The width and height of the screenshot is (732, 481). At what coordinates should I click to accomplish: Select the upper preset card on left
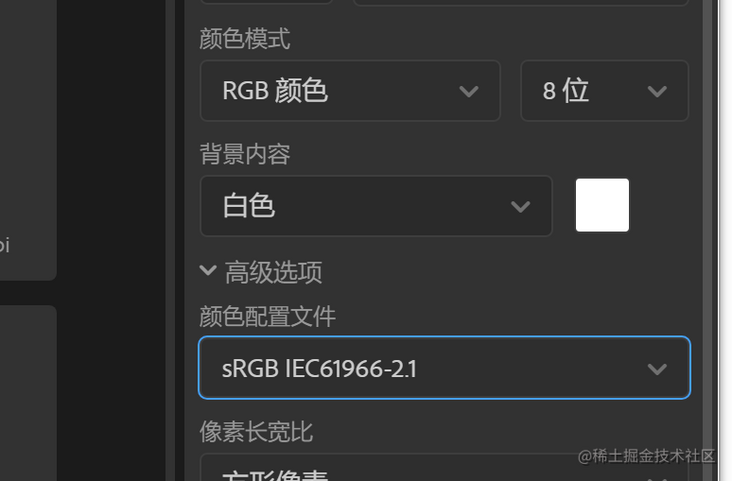[x=28, y=140]
